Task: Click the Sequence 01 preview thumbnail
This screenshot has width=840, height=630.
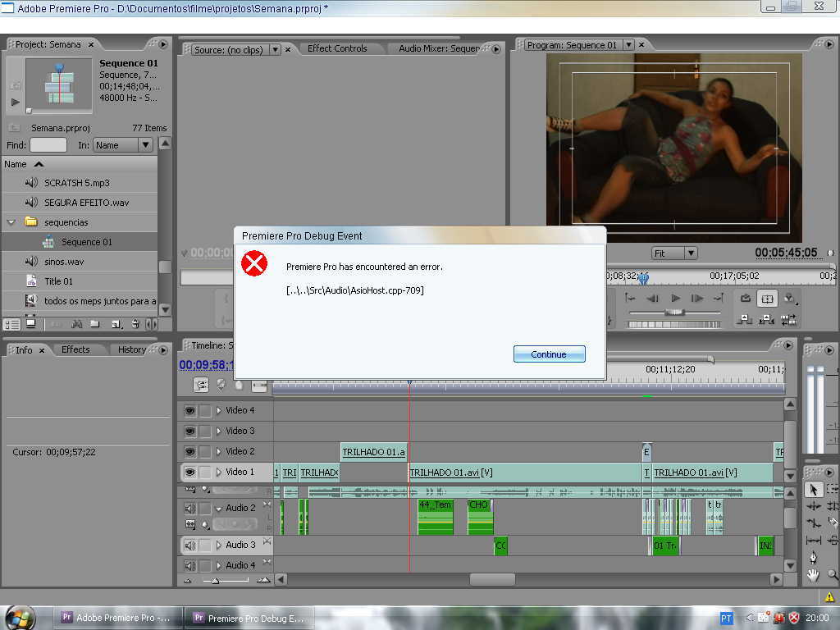Action: click(x=59, y=85)
